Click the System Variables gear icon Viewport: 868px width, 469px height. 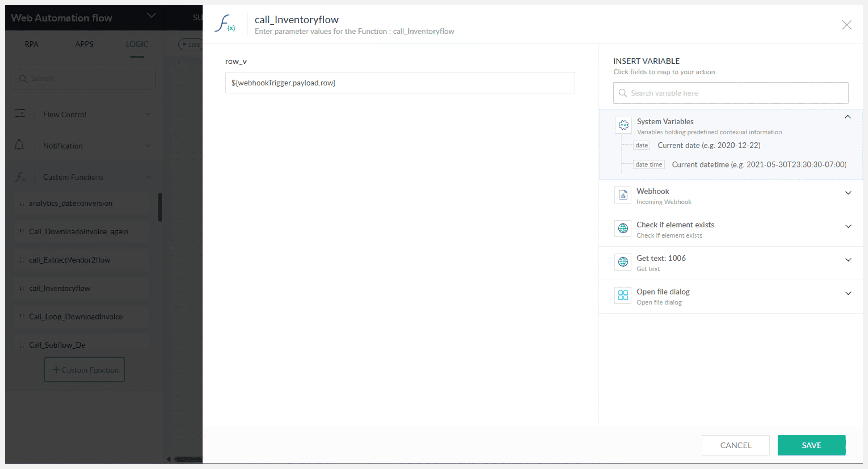click(x=623, y=125)
